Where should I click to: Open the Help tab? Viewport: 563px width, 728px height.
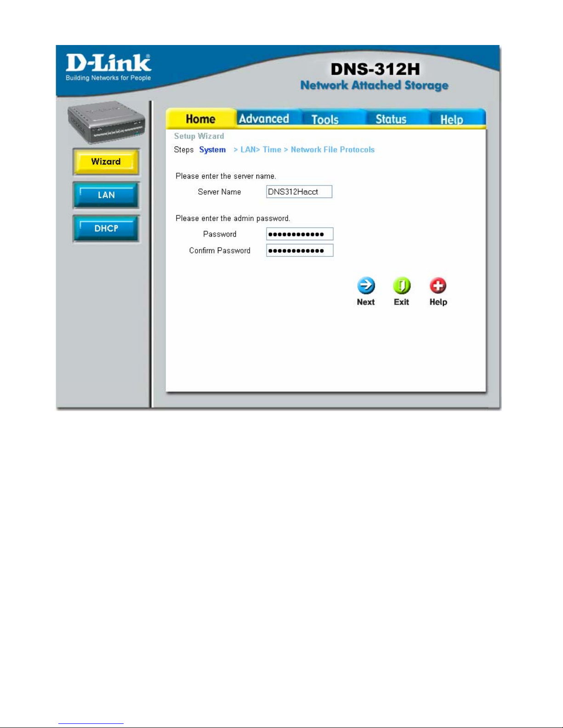point(452,119)
